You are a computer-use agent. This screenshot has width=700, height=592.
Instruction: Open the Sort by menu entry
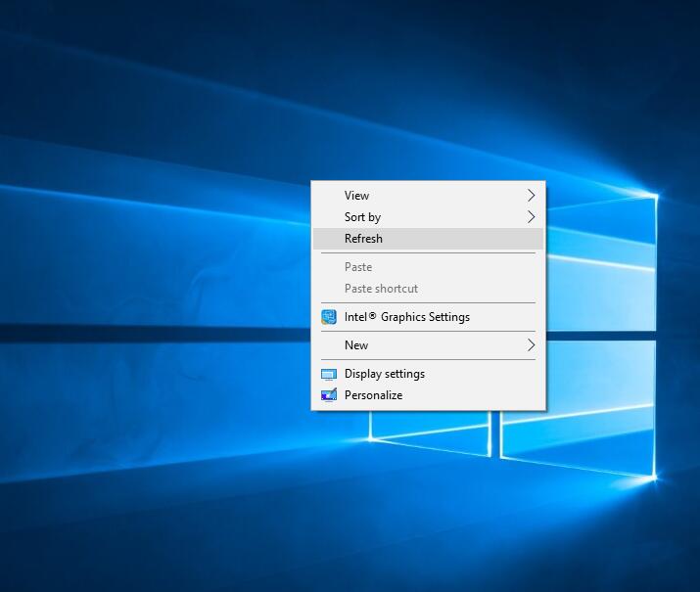click(428, 217)
